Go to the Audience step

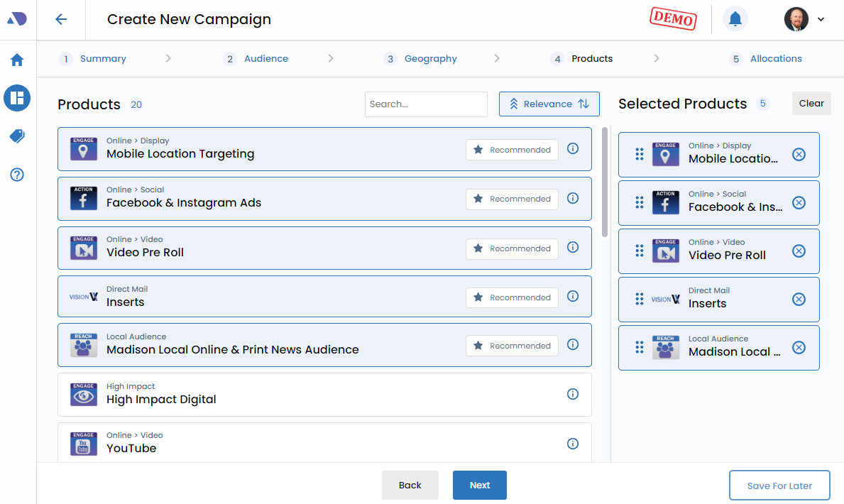pyautogui.click(x=265, y=59)
